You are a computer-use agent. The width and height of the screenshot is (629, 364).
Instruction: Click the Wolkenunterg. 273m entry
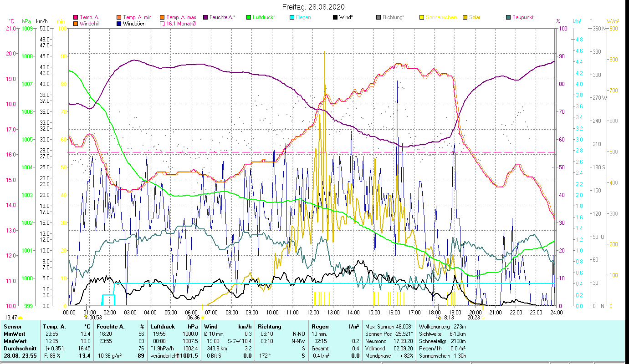click(x=442, y=327)
